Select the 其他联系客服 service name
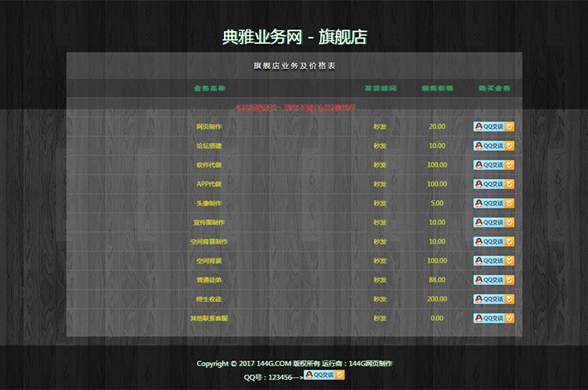Image resolution: width=588 pixels, height=390 pixels. click(209, 318)
